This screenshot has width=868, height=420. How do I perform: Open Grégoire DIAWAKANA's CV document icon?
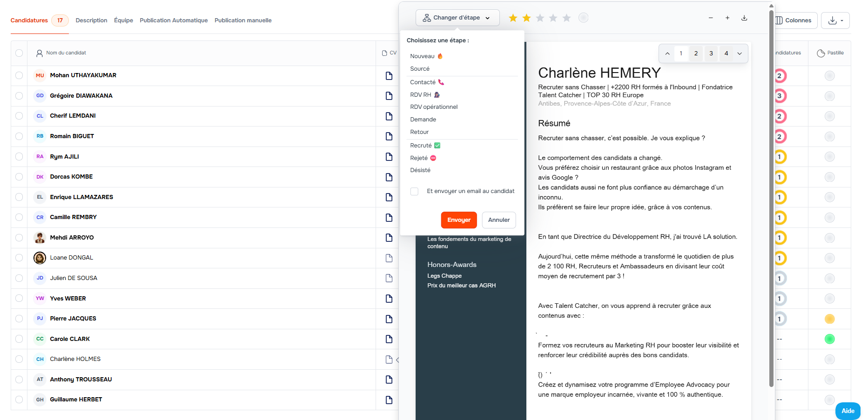click(389, 96)
